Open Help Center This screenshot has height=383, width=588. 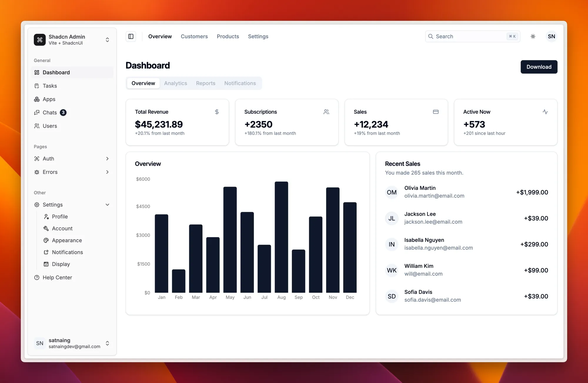[57, 277]
